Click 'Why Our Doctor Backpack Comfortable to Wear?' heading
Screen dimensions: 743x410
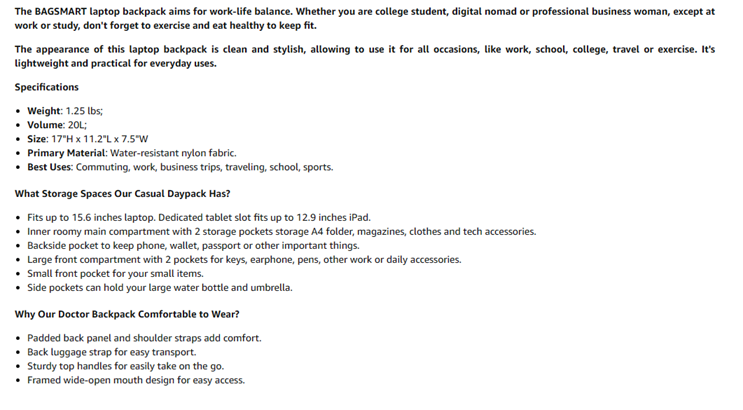pos(126,313)
